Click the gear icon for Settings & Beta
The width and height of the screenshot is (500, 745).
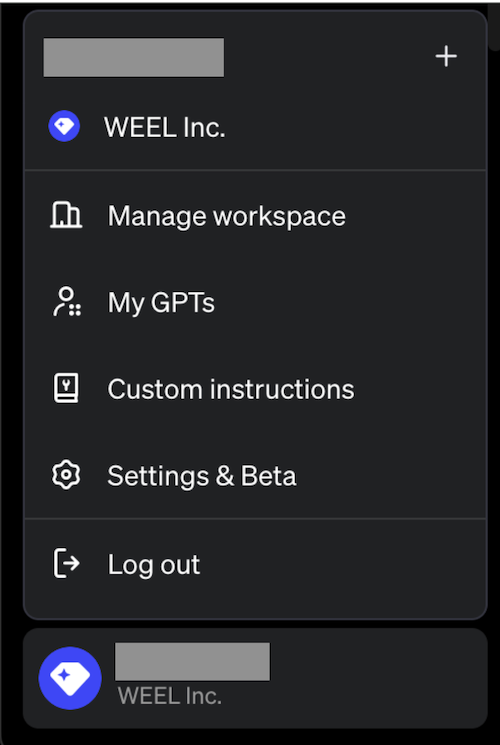(x=66, y=475)
